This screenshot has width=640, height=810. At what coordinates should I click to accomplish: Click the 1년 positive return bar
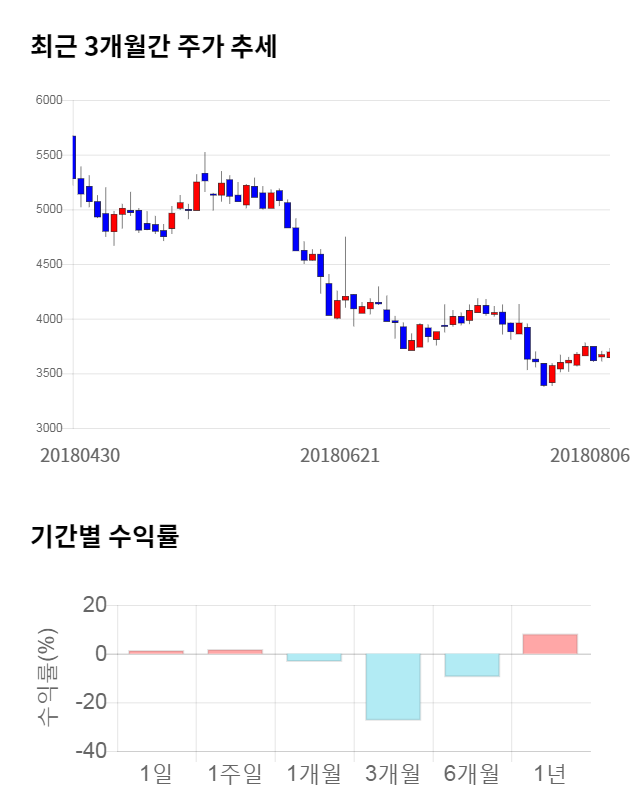(550, 644)
